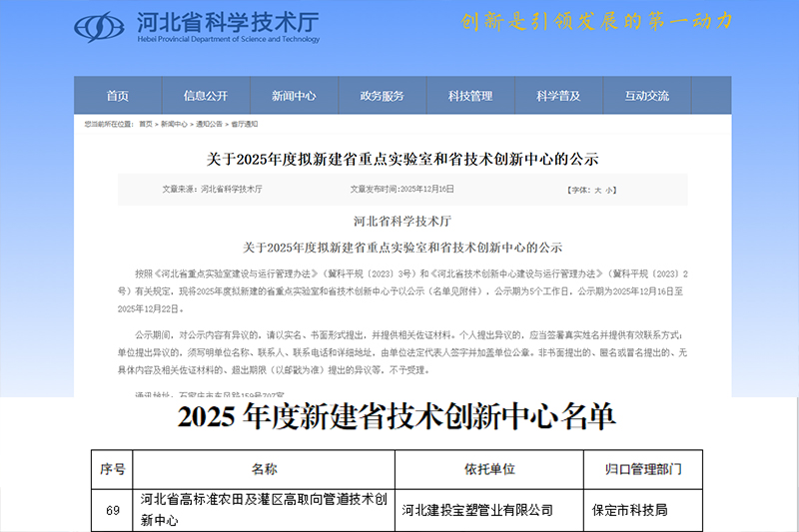799x532 pixels.
Task: Click the article headline about 2025年度拟新建省重点实验室
Action: (x=402, y=158)
